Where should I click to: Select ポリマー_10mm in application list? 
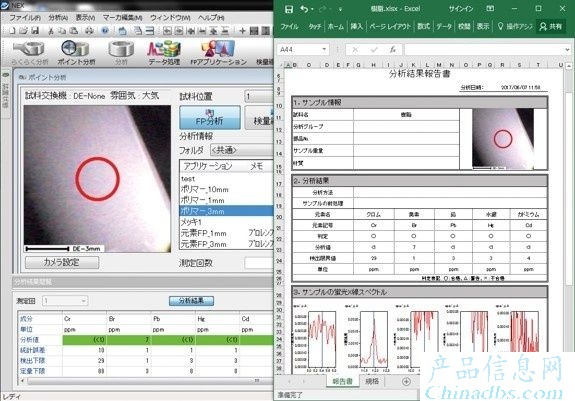pyautogui.click(x=205, y=190)
